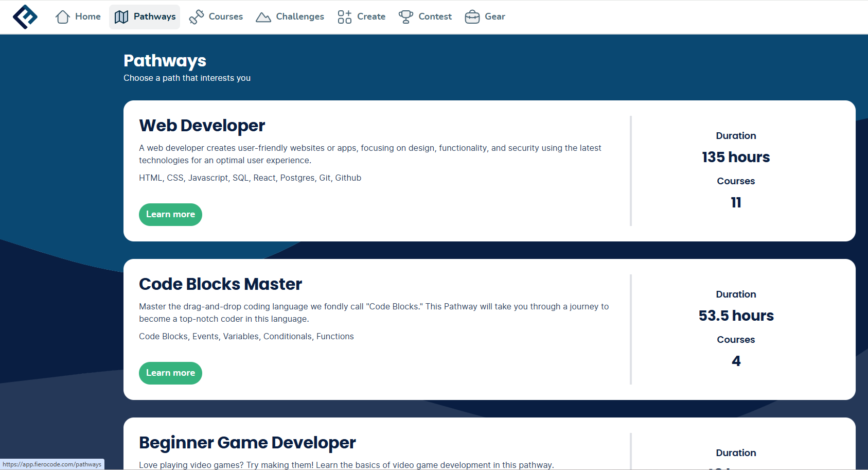
Task: Click the Web Developer heading
Action: [202, 126]
